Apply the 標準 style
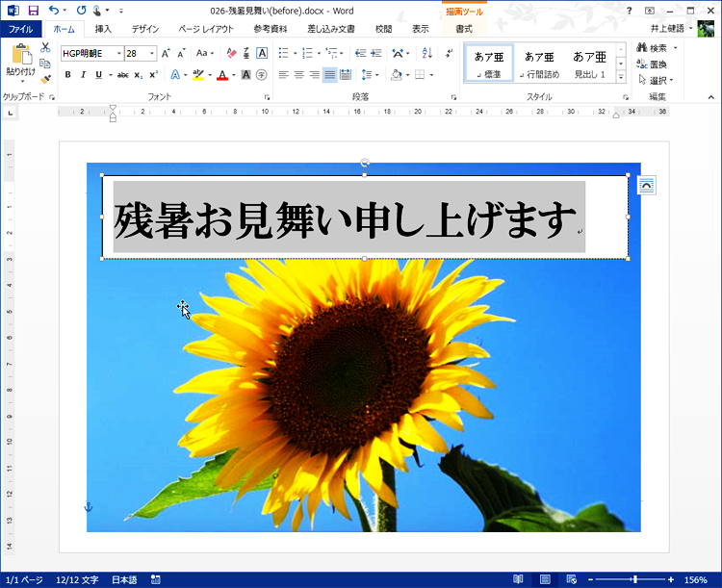 tap(489, 64)
